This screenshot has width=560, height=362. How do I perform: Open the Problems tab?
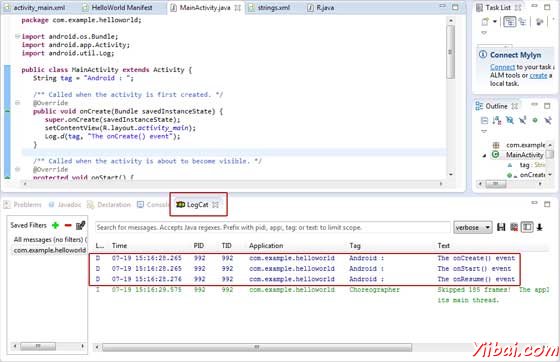[x=23, y=205]
